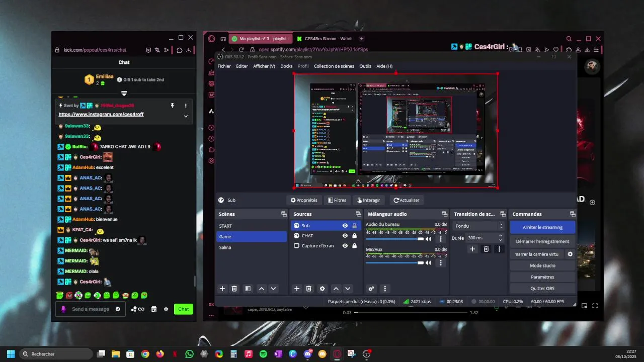644x362 pixels.
Task: Mute Mic/Aux speaker
Action: click(429, 262)
